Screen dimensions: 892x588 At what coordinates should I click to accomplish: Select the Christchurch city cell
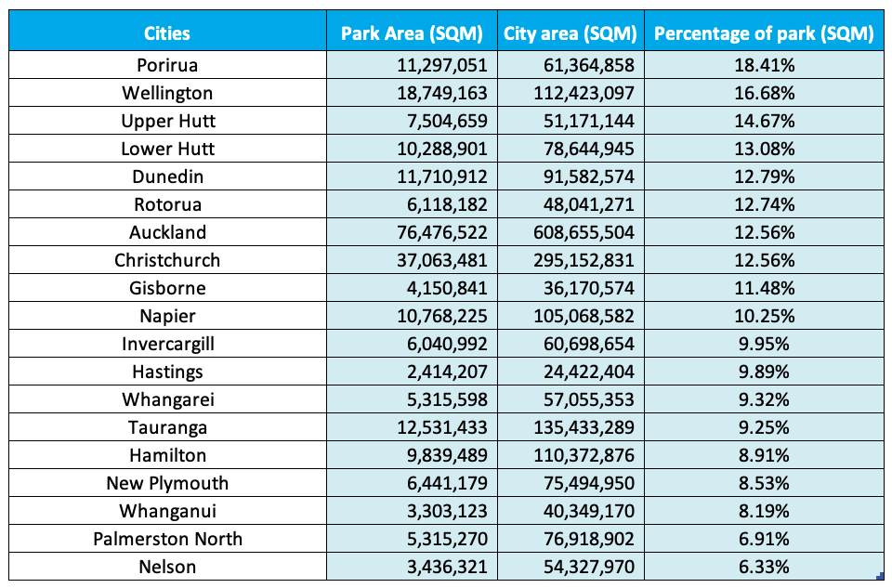coord(167,260)
